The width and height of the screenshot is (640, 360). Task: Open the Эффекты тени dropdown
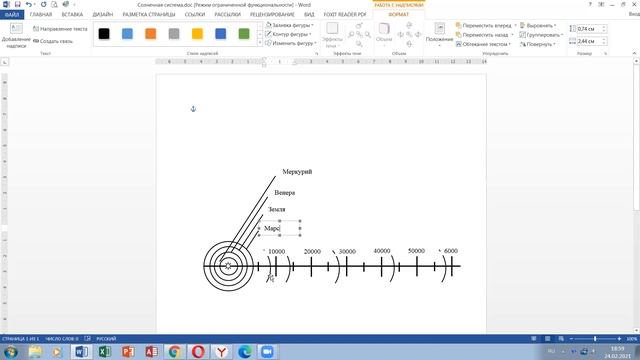click(x=332, y=36)
